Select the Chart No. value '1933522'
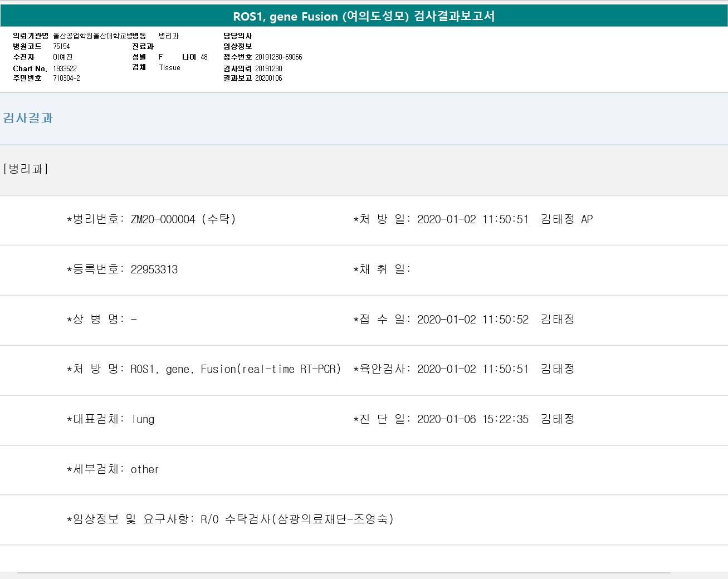Screen dimensions: 728x579 (65, 68)
